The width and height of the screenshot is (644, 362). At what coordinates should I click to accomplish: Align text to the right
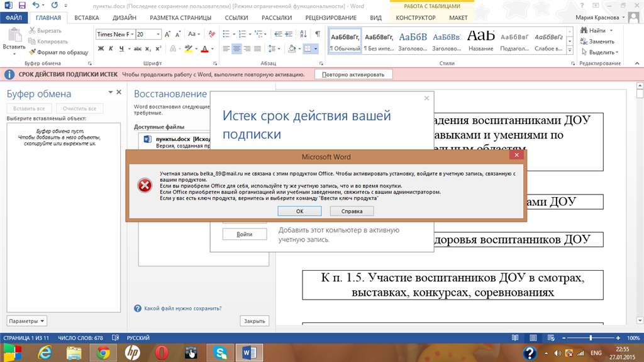click(x=247, y=48)
